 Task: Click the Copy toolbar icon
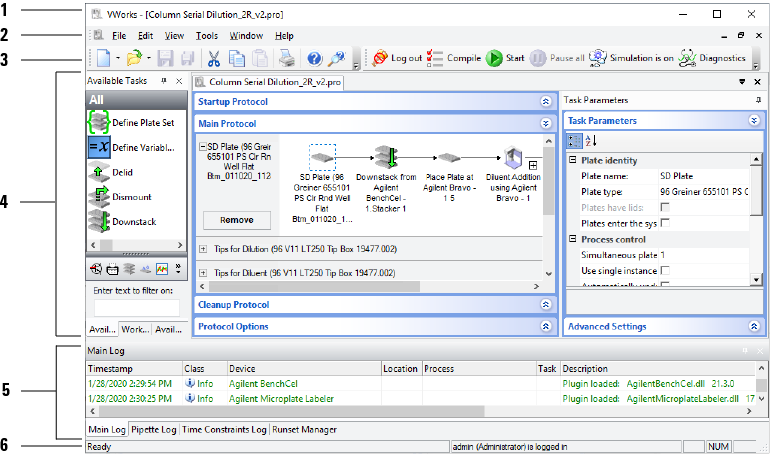(x=237, y=58)
